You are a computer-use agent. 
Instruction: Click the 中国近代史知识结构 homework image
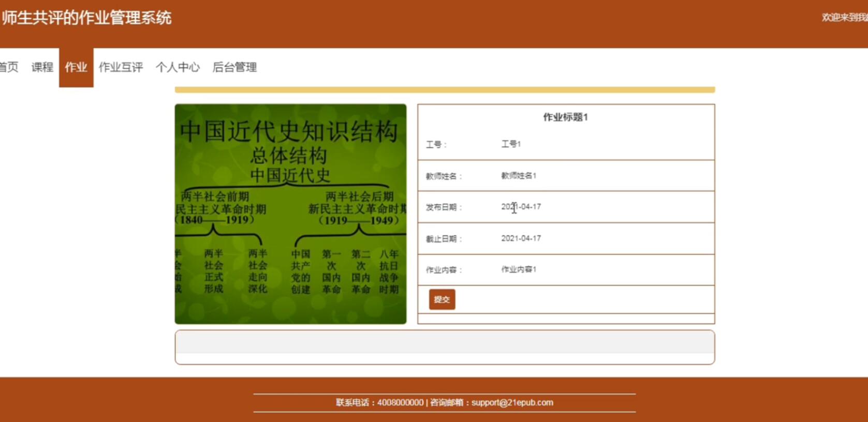tap(290, 214)
